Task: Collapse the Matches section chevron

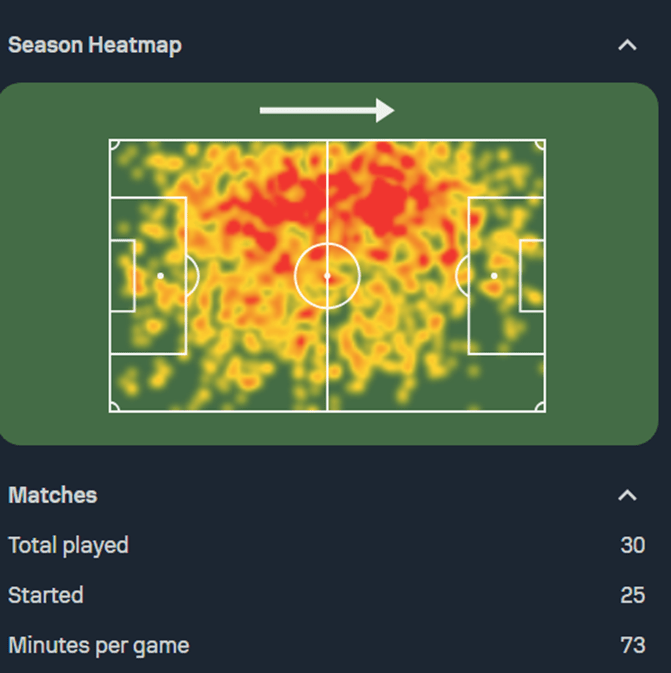Action: (x=627, y=495)
